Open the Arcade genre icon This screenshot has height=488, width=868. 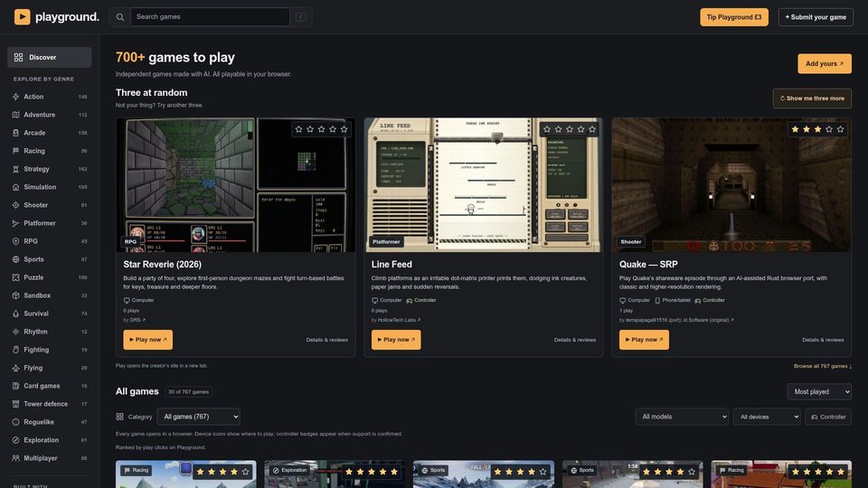[15, 133]
